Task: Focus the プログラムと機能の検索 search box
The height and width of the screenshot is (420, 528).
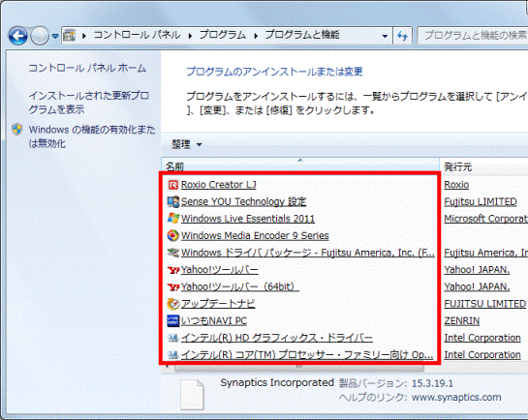Action: (x=473, y=35)
